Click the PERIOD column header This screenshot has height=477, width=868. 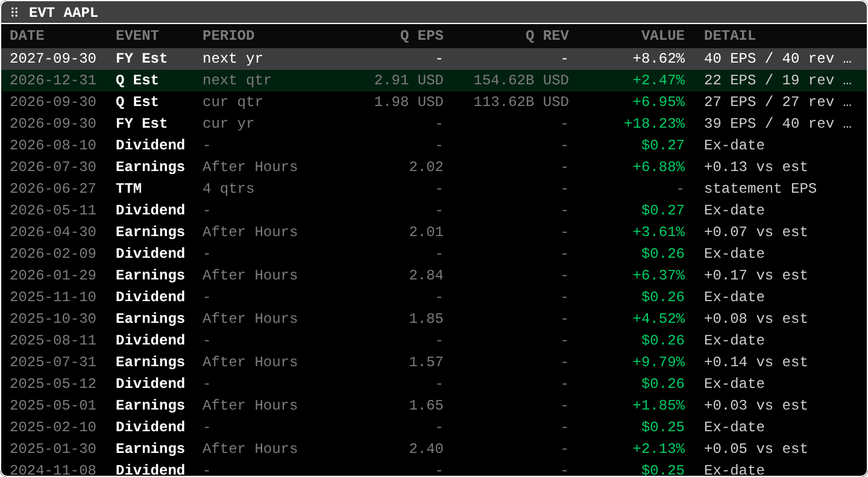pos(228,36)
